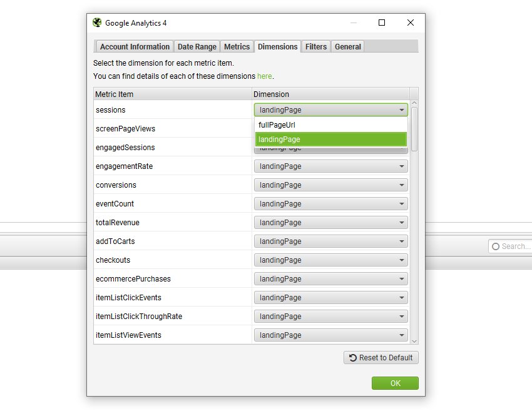Select the screenPageViews metric row label
The width and height of the screenshot is (532, 411).
point(125,129)
